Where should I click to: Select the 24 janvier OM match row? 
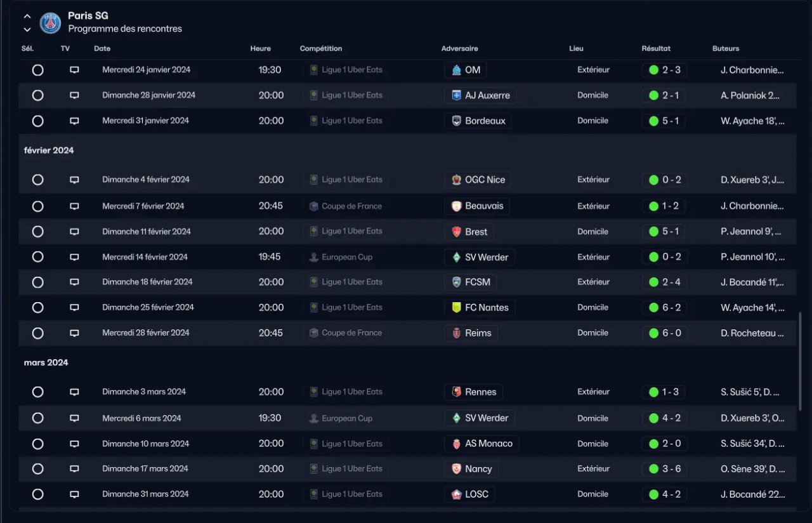pos(38,70)
